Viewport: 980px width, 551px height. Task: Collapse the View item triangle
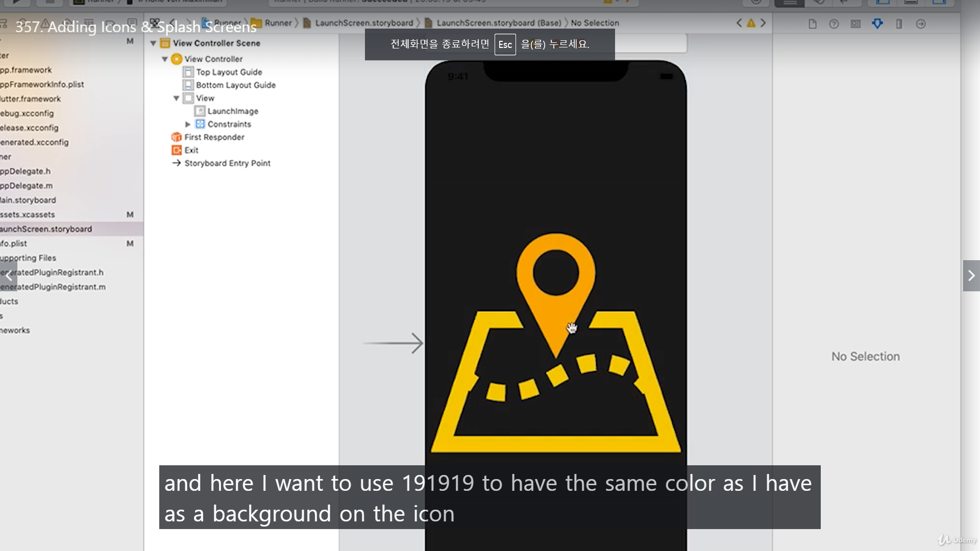pyautogui.click(x=176, y=98)
